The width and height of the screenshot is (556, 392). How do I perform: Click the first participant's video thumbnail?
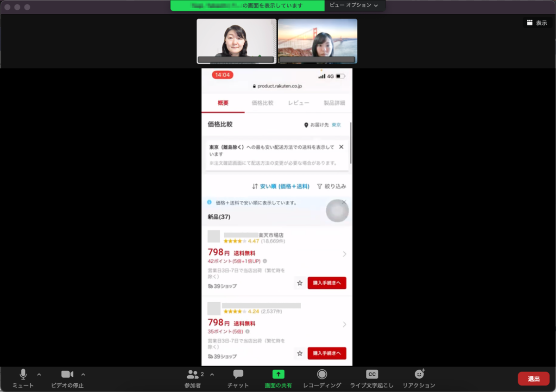236,40
